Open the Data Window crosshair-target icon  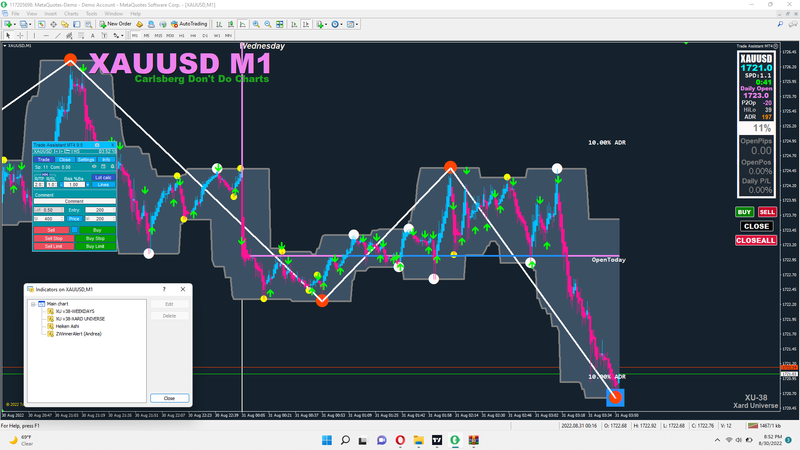click(53, 24)
